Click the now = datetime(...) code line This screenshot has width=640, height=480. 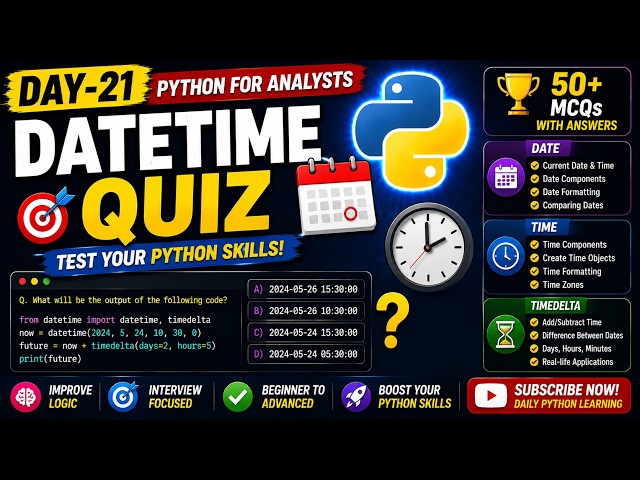(110, 333)
